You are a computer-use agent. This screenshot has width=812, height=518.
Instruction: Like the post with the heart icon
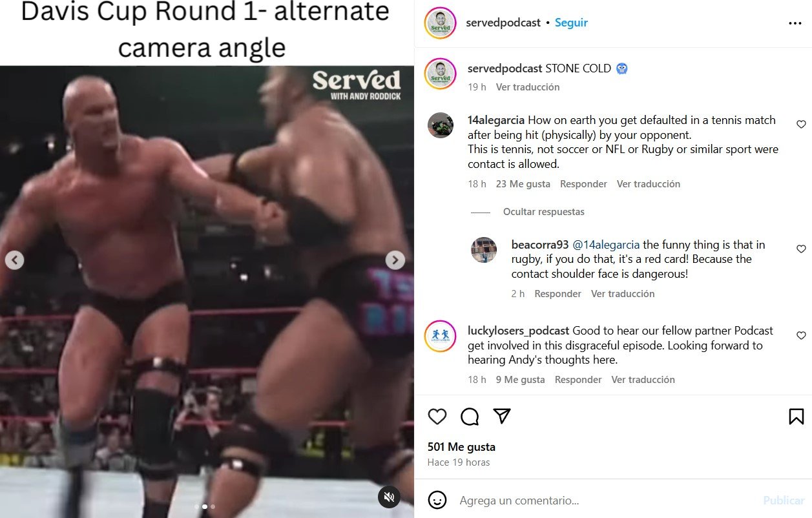coord(437,417)
